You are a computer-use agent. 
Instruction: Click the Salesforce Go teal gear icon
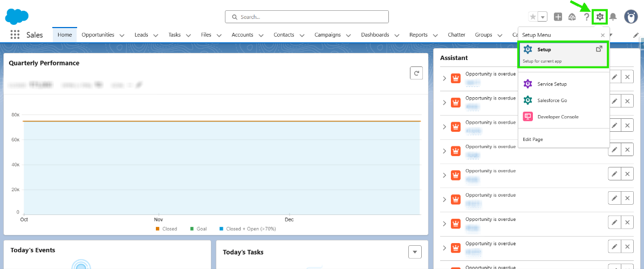pos(528,100)
